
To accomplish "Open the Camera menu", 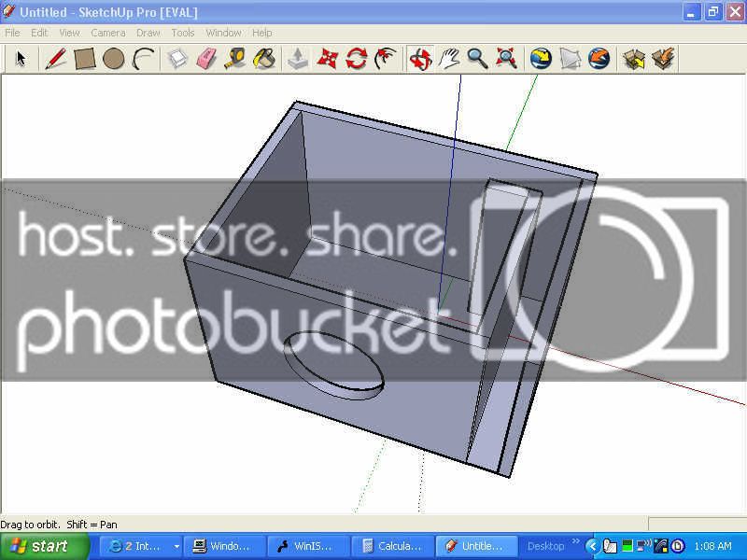I will point(107,33).
